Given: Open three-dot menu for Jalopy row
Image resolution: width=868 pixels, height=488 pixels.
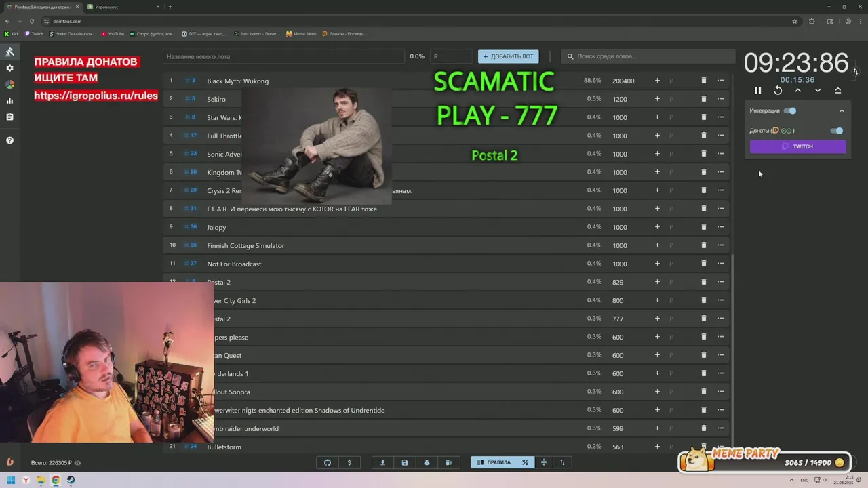Looking at the screenshot, I should [x=721, y=227].
